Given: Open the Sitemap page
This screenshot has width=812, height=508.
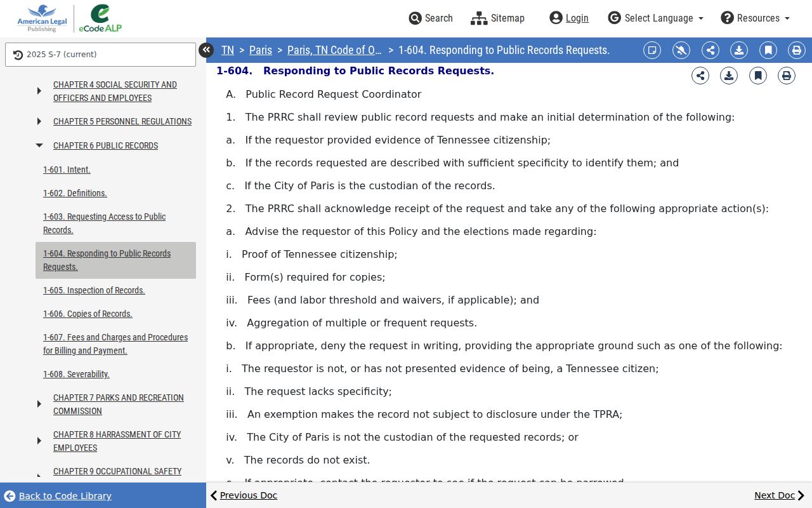Looking at the screenshot, I should click(x=498, y=18).
